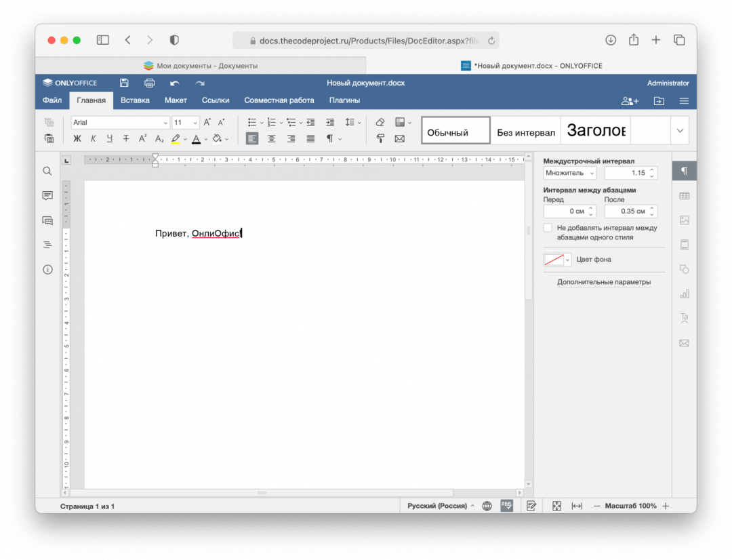The width and height of the screenshot is (732, 560).
Task: Click the 'Мои документы' Safari tab
Action: pos(200,66)
